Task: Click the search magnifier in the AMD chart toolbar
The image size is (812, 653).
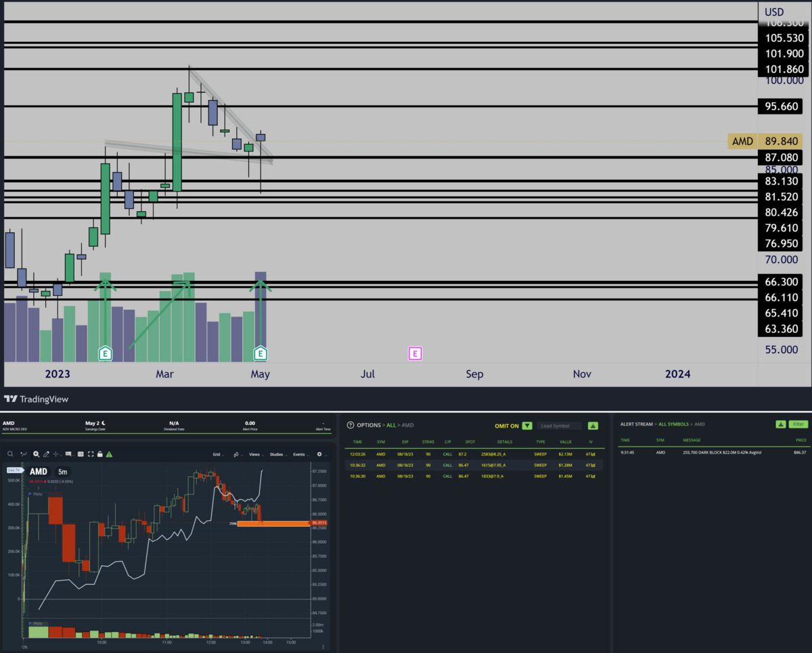Action: (x=10, y=454)
